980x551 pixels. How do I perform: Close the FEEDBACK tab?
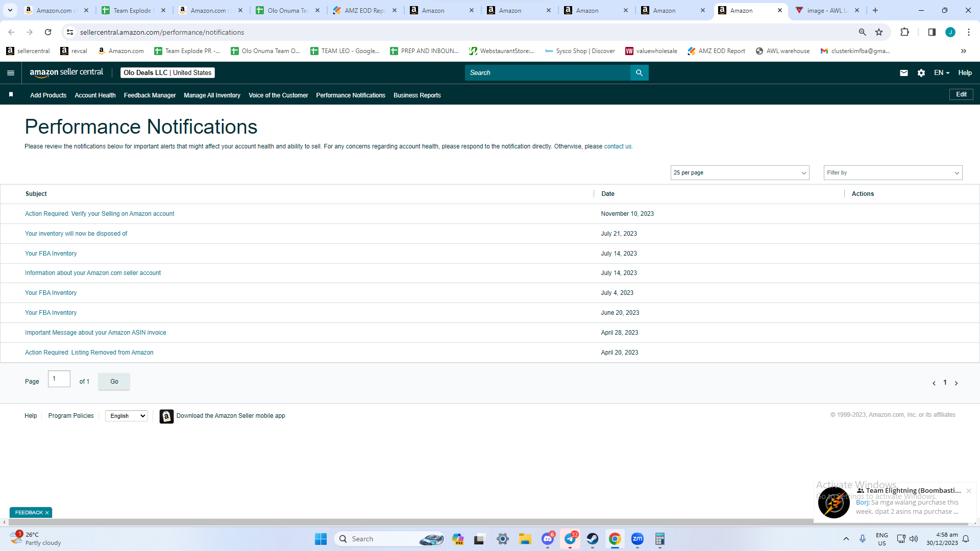(x=47, y=513)
